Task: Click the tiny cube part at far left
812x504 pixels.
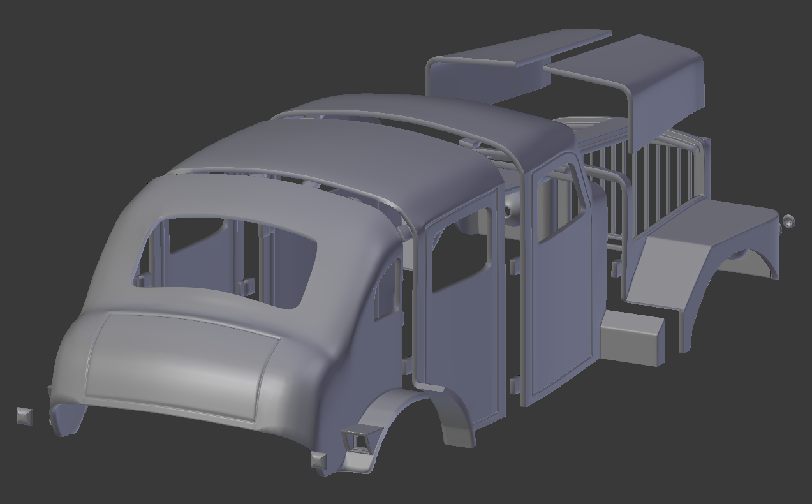Action: click(x=24, y=415)
